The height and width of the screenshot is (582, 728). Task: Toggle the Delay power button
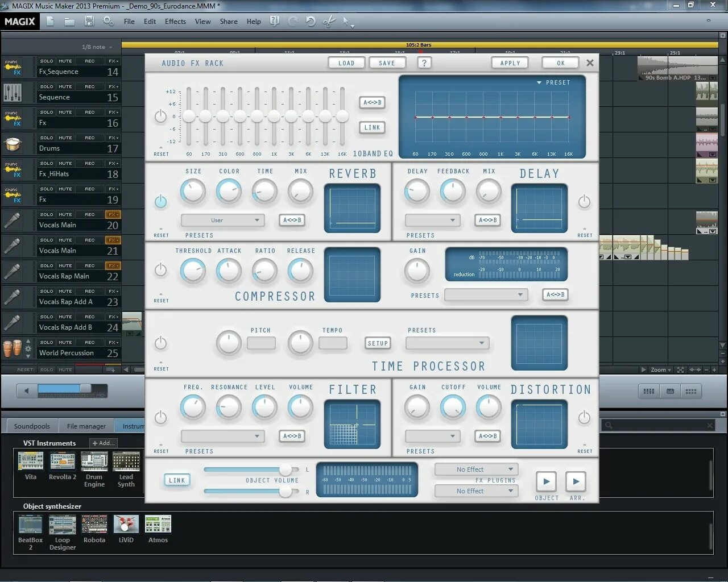pos(584,202)
